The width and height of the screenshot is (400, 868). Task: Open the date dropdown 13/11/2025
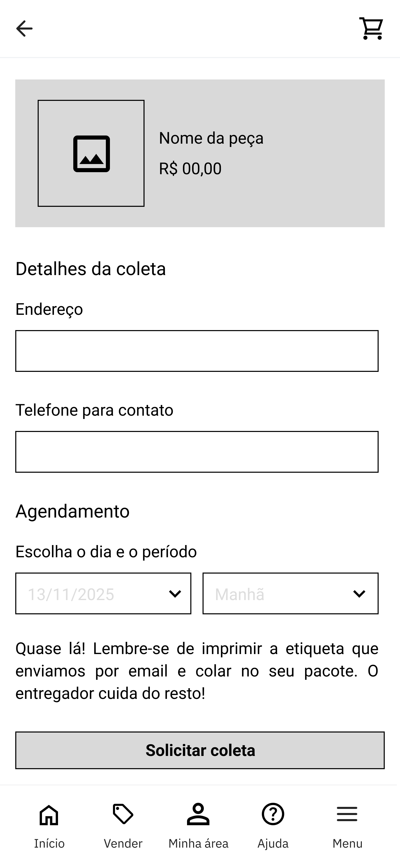click(x=91, y=593)
